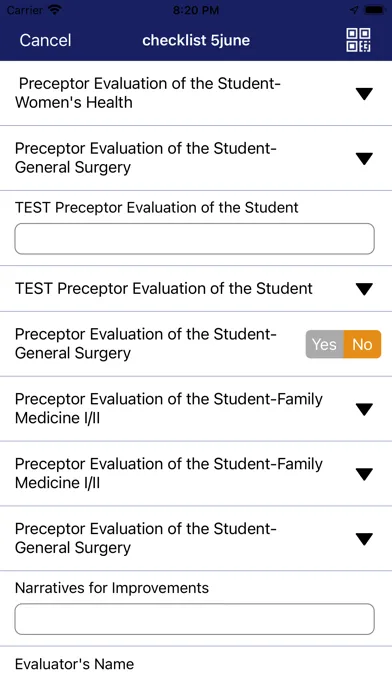Tap TEST Preceptor Evaluation dropdown row label
The image size is (392, 696).
[x=164, y=289]
